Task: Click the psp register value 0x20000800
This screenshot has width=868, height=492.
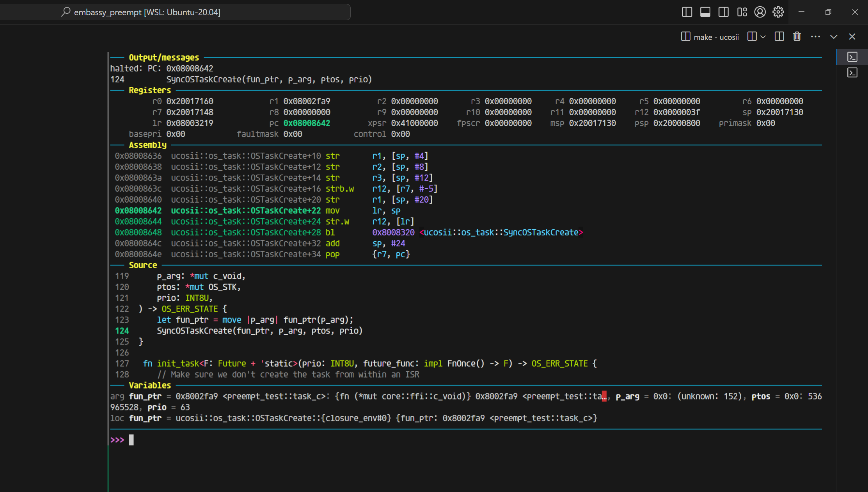Action: 676,123
